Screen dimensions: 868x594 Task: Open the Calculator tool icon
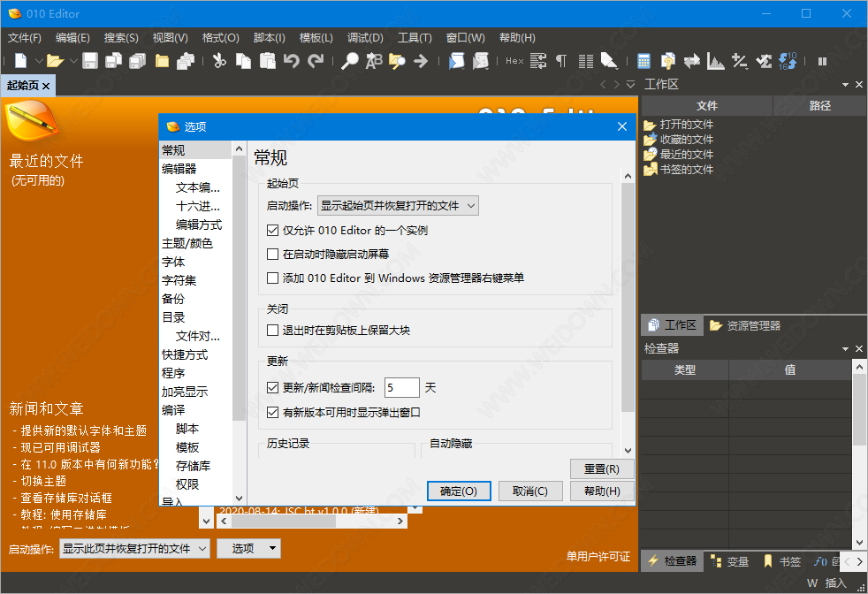tap(643, 60)
